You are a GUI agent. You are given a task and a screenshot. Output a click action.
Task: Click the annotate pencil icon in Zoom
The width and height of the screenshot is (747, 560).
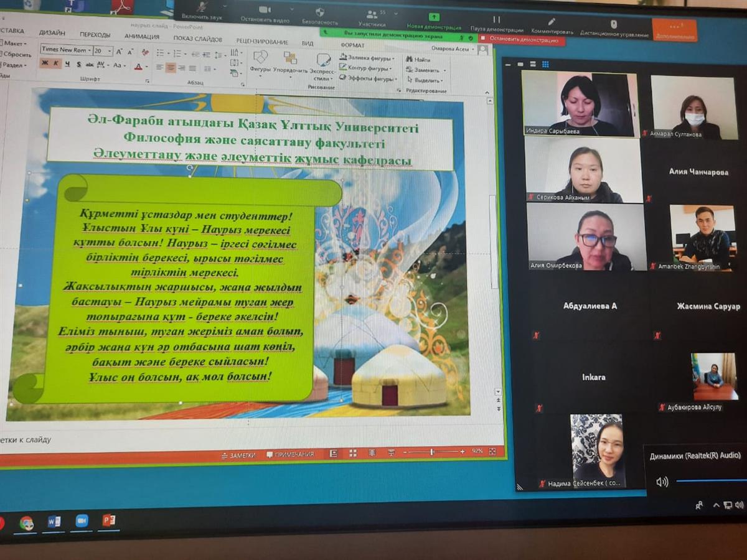[552, 22]
